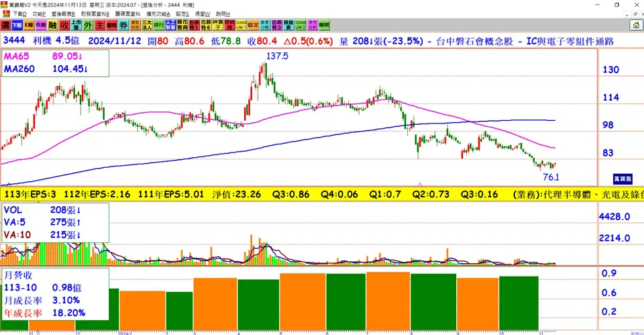Click the VA:10 215張 legend entry
This screenshot has width=644, height=335.
pyautogui.click(x=42, y=235)
